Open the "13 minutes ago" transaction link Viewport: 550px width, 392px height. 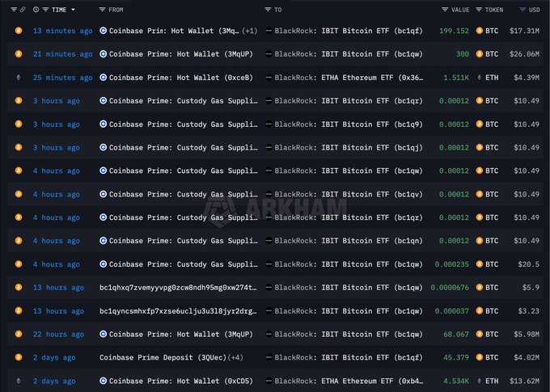click(62, 31)
